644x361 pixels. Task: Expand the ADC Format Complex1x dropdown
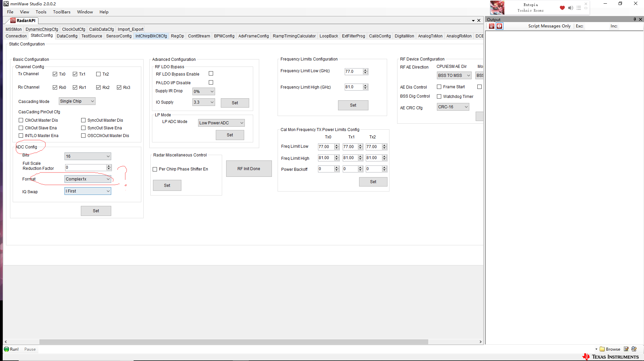click(x=88, y=179)
